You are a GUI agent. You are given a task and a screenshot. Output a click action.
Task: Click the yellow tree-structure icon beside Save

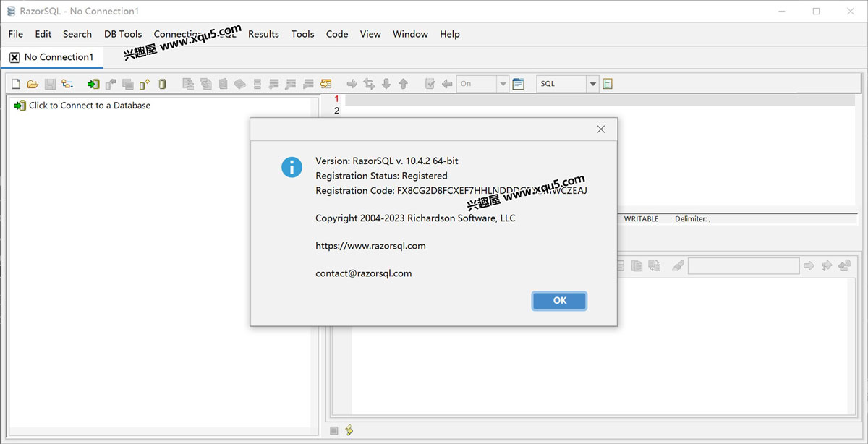click(67, 84)
